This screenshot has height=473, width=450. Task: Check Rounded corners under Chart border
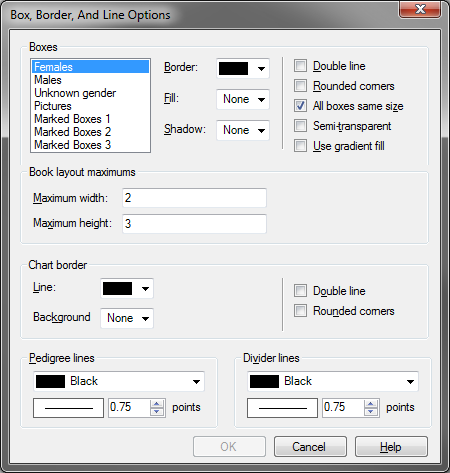pos(300,311)
